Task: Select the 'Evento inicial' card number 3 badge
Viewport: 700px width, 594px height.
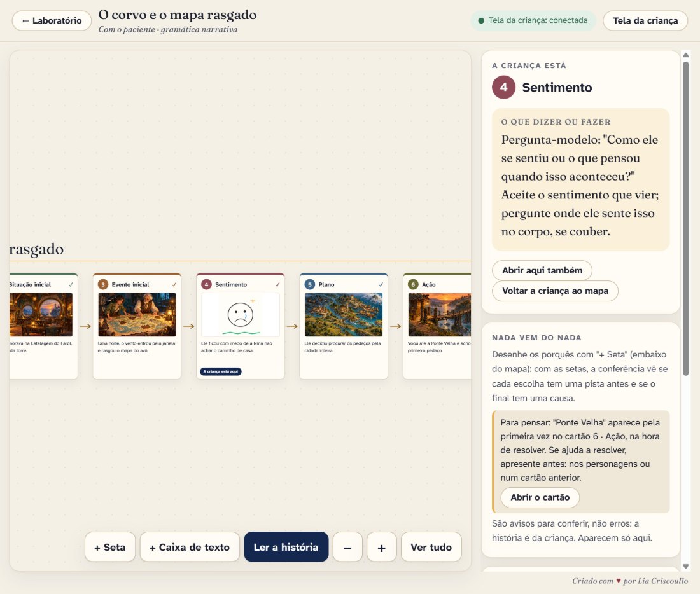Action: (103, 284)
